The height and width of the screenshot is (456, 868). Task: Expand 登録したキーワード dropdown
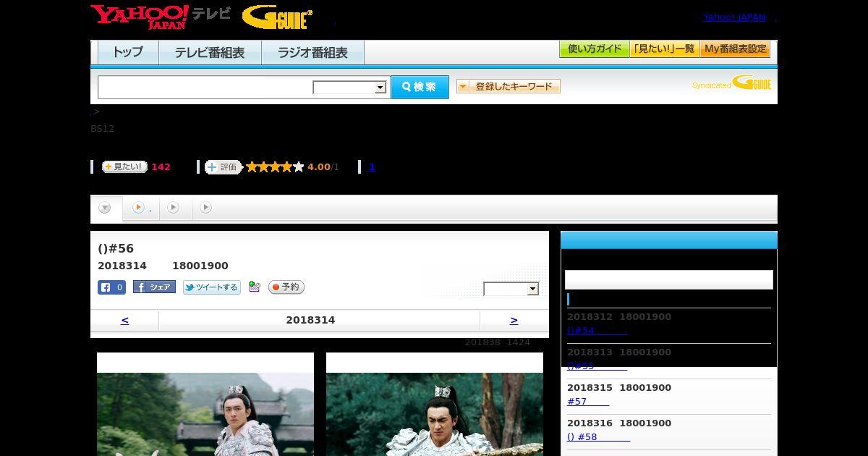click(509, 86)
